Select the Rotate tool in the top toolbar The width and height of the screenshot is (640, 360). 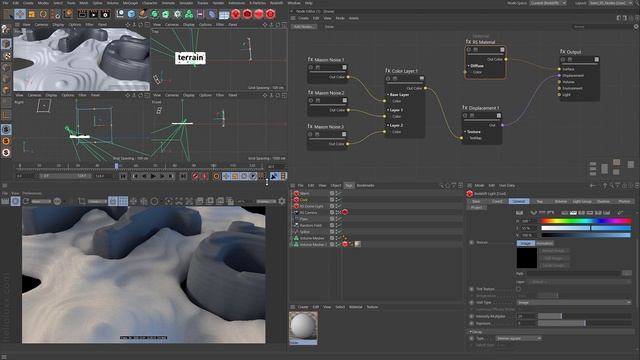(43, 14)
